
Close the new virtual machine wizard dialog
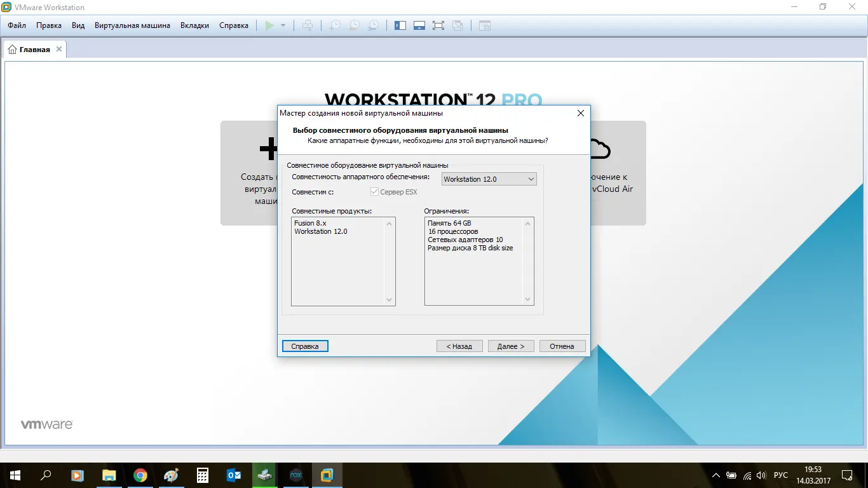point(580,113)
